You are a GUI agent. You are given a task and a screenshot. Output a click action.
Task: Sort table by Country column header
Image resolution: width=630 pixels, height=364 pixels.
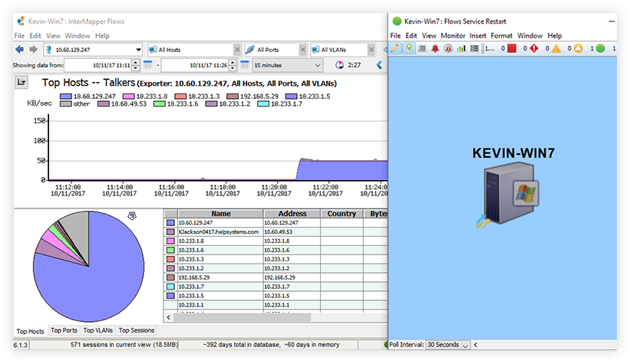341,214
